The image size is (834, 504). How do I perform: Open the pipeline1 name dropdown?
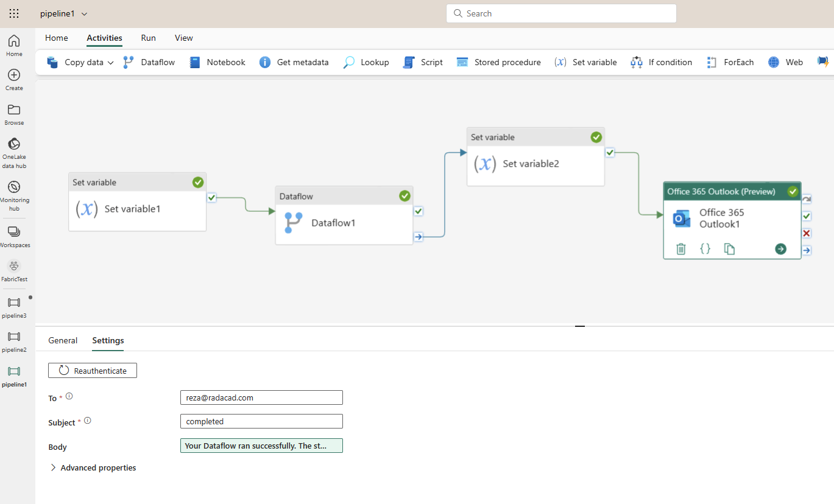pos(84,13)
